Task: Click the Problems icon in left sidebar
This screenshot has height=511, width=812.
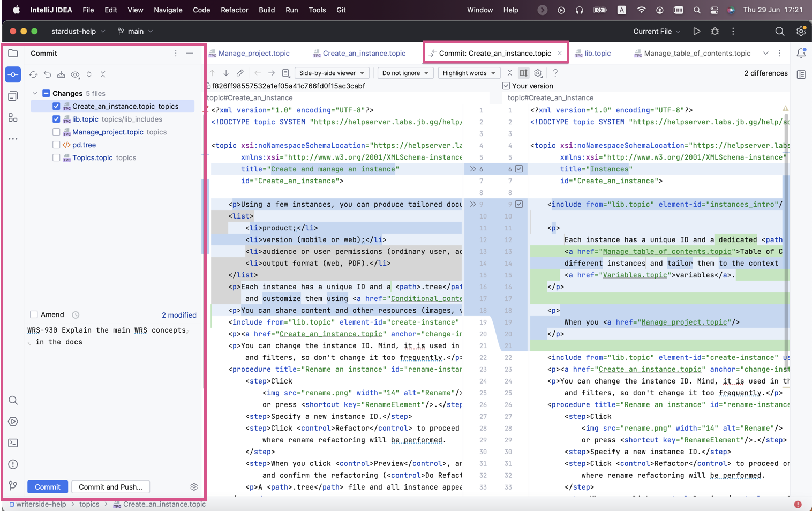Action: (13, 464)
